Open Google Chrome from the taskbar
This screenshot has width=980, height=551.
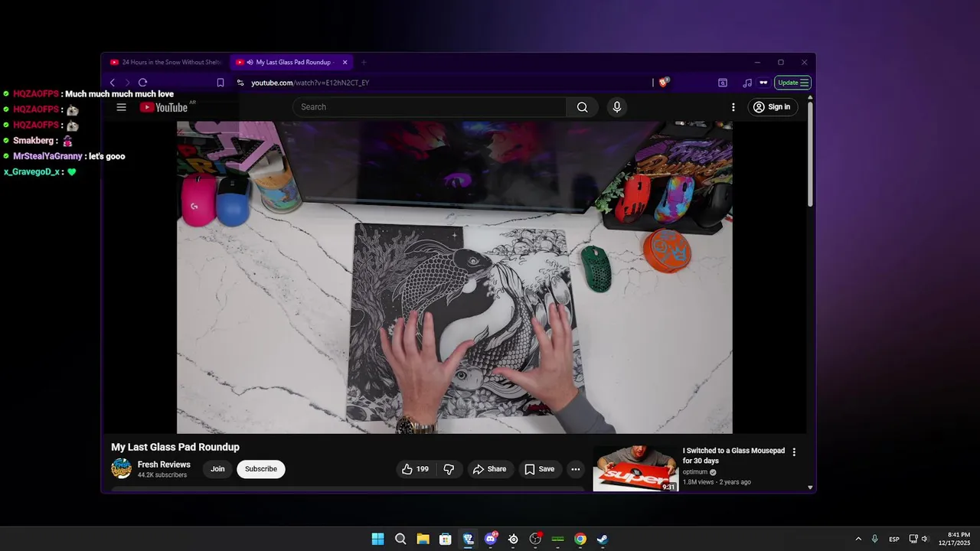[580, 539]
